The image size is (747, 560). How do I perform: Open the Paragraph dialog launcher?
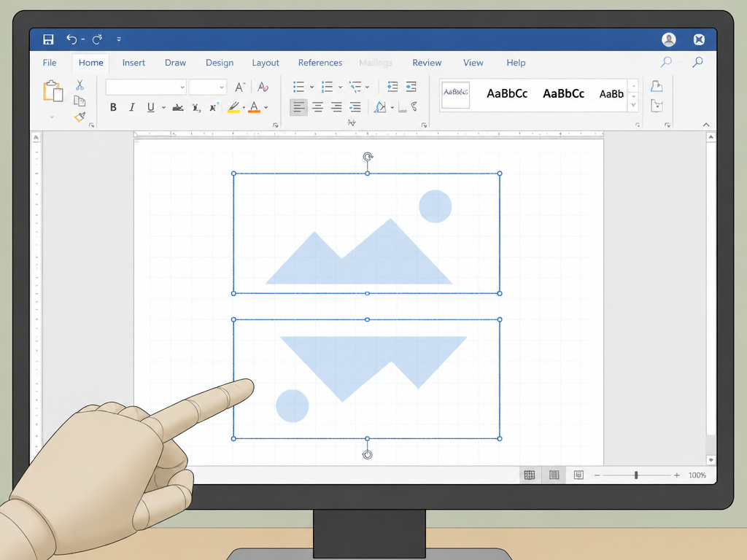(424, 125)
